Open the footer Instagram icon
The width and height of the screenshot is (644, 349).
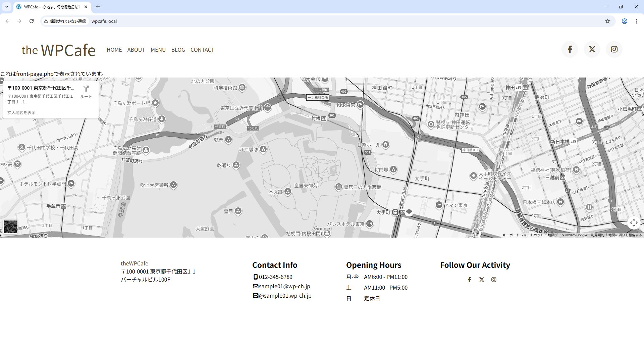pyautogui.click(x=494, y=280)
